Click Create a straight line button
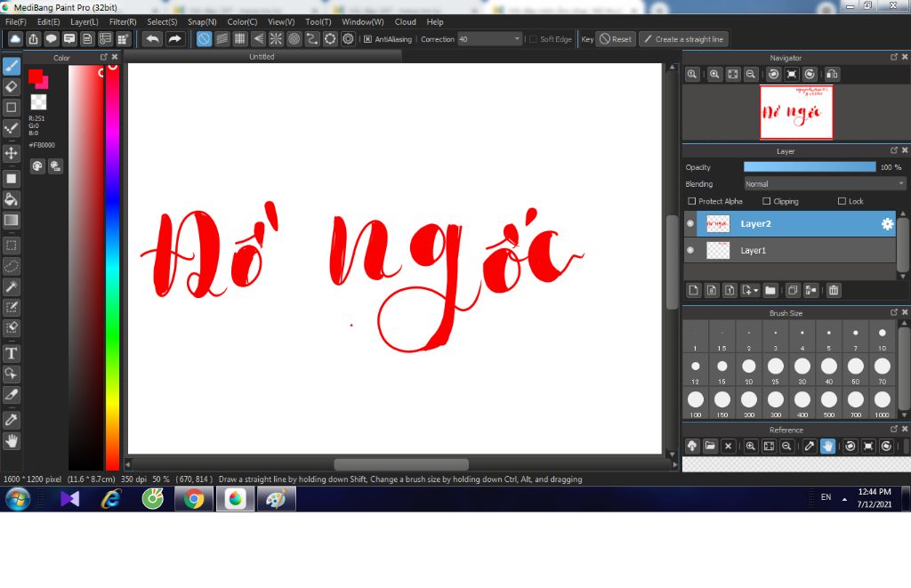This screenshot has width=911, height=588. click(684, 39)
